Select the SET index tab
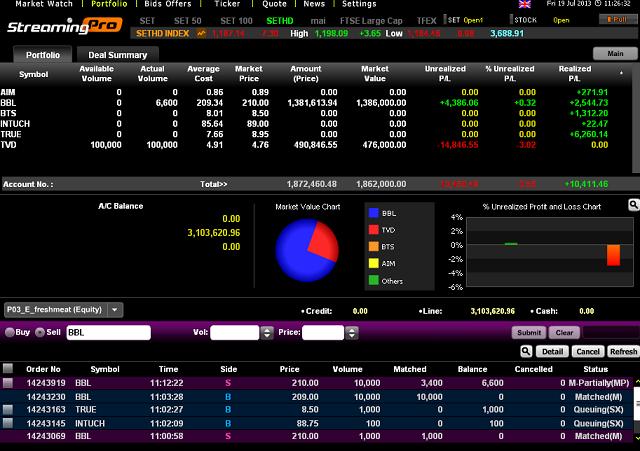The height and width of the screenshot is (451, 640). (x=147, y=21)
